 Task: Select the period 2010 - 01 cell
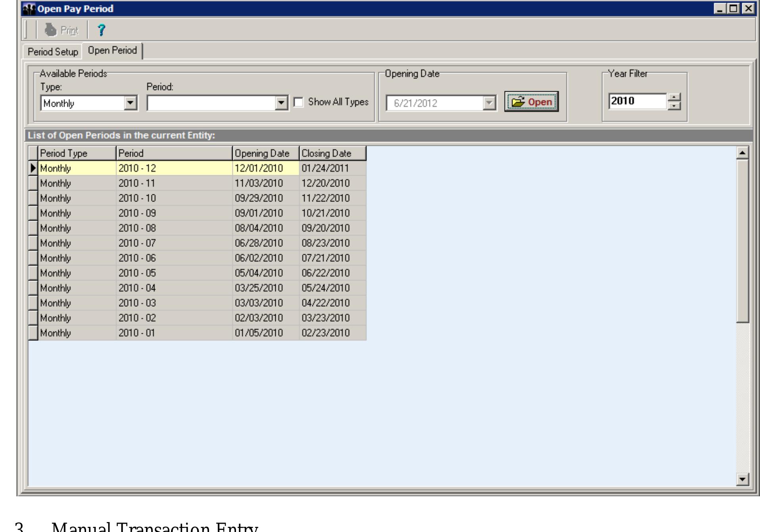click(x=174, y=333)
